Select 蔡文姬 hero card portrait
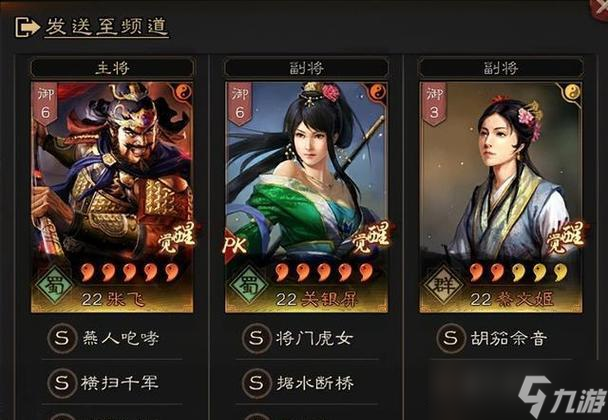 tap(501, 197)
